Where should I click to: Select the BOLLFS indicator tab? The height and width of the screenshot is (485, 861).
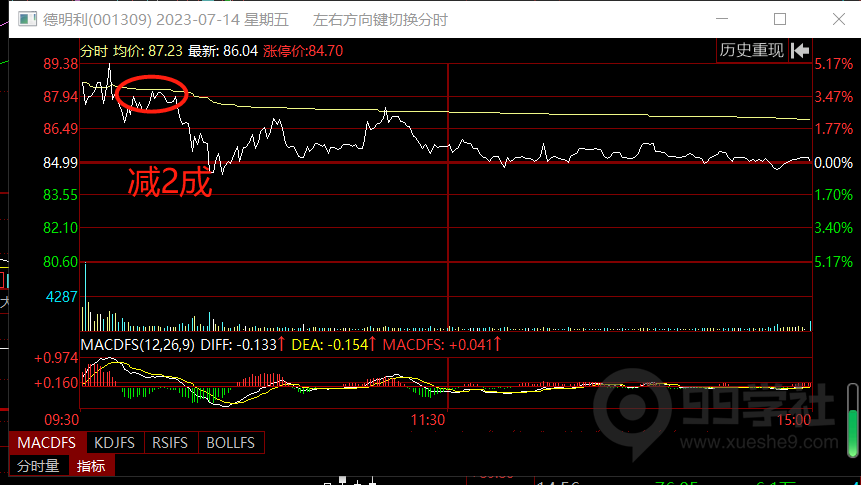pyautogui.click(x=231, y=442)
